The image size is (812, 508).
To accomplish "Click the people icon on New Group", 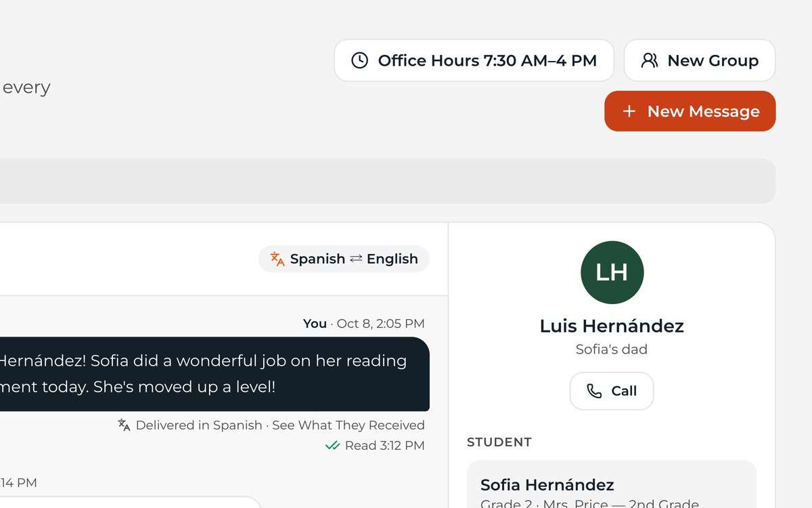I will [650, 60].
